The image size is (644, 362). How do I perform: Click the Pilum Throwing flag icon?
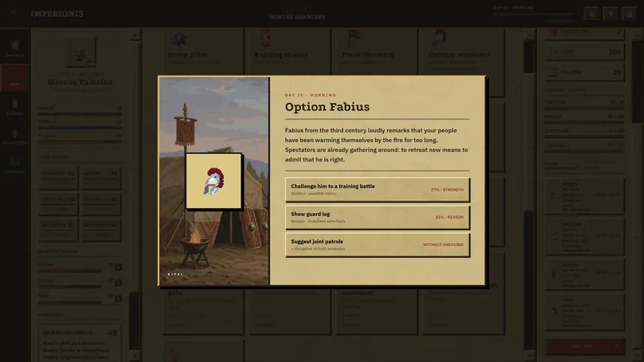(353, 39)
